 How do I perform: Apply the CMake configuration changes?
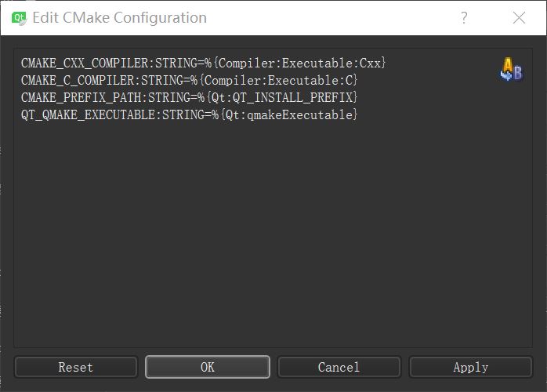pyautogui.click(x=470, y=367)
